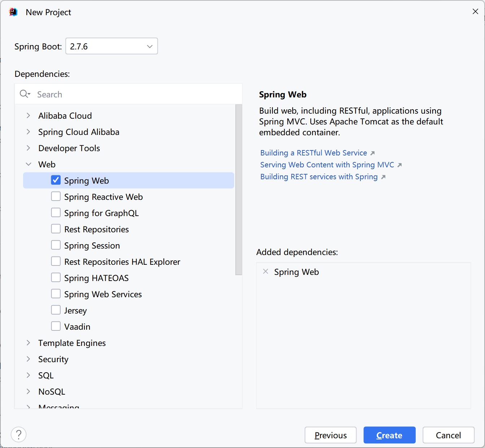
Task: Select the Spring Cloud Alibaba row label
Action: 79,132
